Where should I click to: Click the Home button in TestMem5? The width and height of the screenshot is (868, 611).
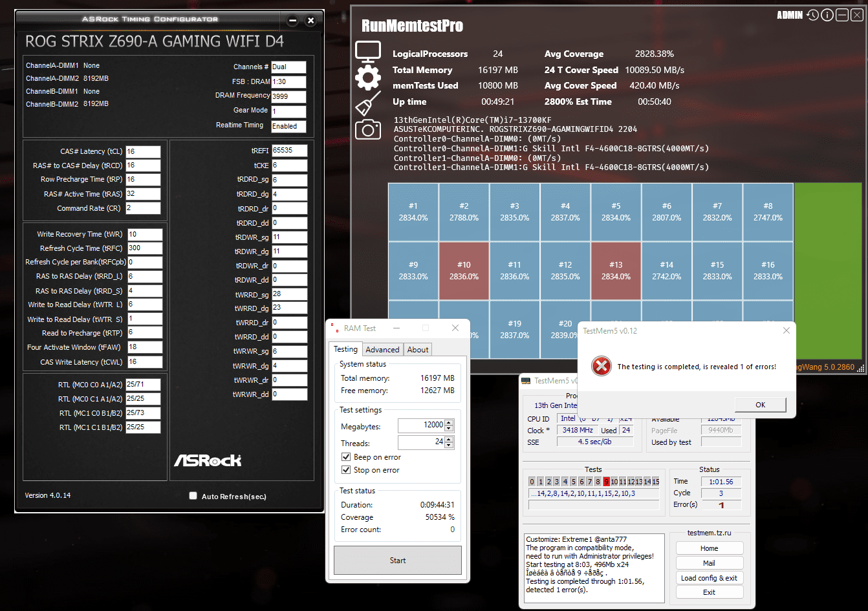(709, 548)
